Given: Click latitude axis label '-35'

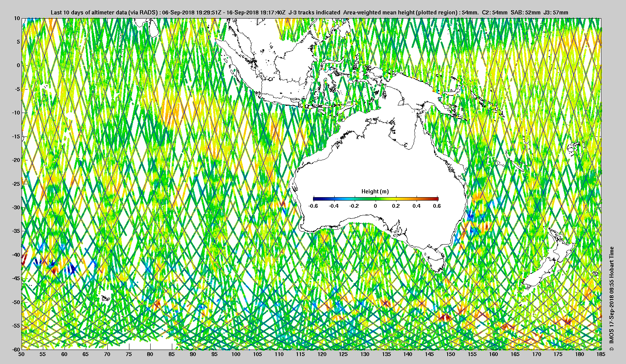Looking at the screenshot, I should pyautogui.click(x=16, y=231).
